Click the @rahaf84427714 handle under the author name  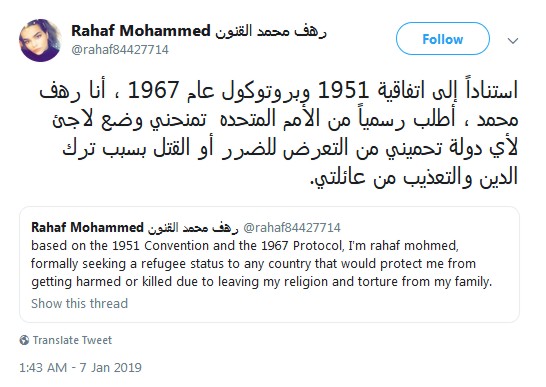120,49
